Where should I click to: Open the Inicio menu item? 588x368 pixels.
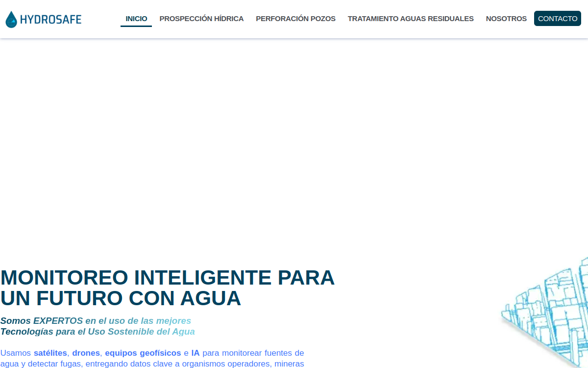[x=136, y=19]
